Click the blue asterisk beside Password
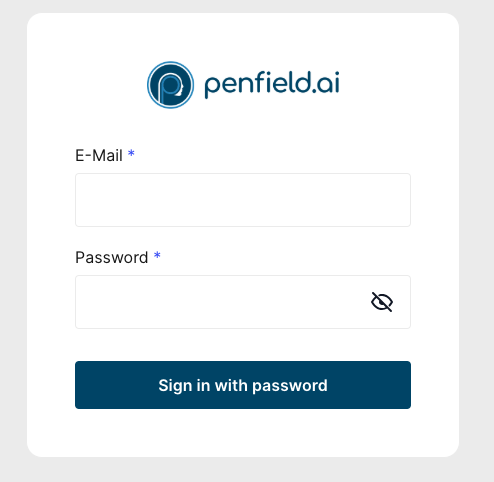Screen dimensions: 494x482 click(157, 256)
